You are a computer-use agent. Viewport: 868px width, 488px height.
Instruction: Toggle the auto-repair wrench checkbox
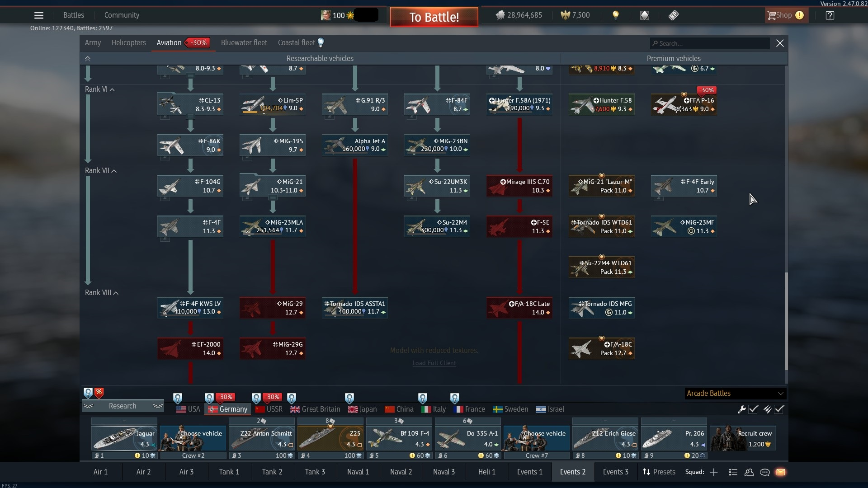tap(753, 409)
